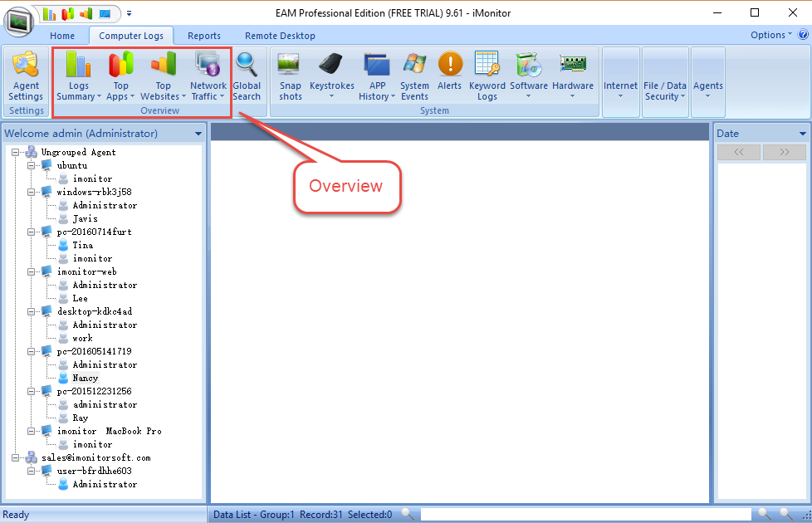Select computer pc-201512231256
The width and height of the screenshot is (812, 523).
click(95, 392)
